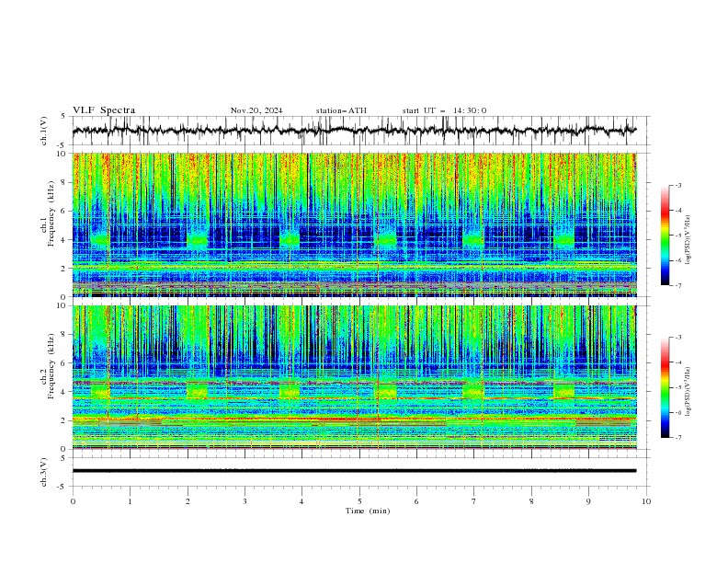Click the "VLF Spectra" title text
The height and width of the screenshot is (563, 728).
tap(104, 110)
